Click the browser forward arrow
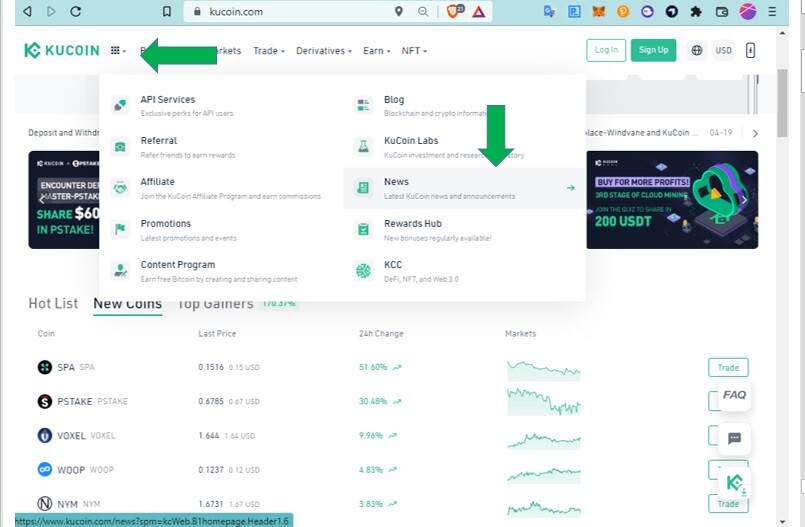 (51, 11)
